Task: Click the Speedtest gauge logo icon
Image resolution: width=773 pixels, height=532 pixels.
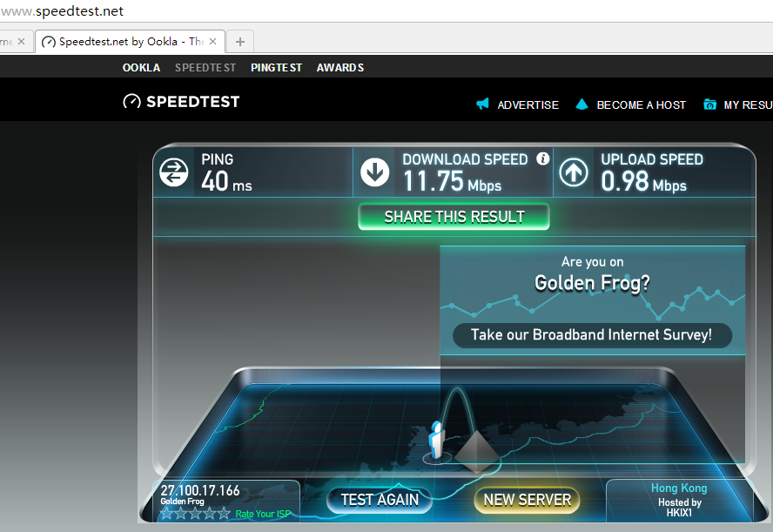Action: [x=131, y=102]
